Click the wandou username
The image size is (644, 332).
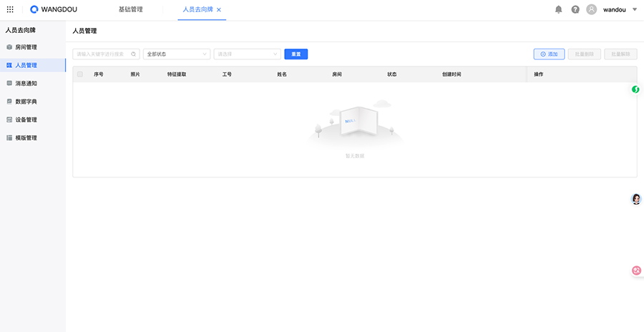(615, 9)
